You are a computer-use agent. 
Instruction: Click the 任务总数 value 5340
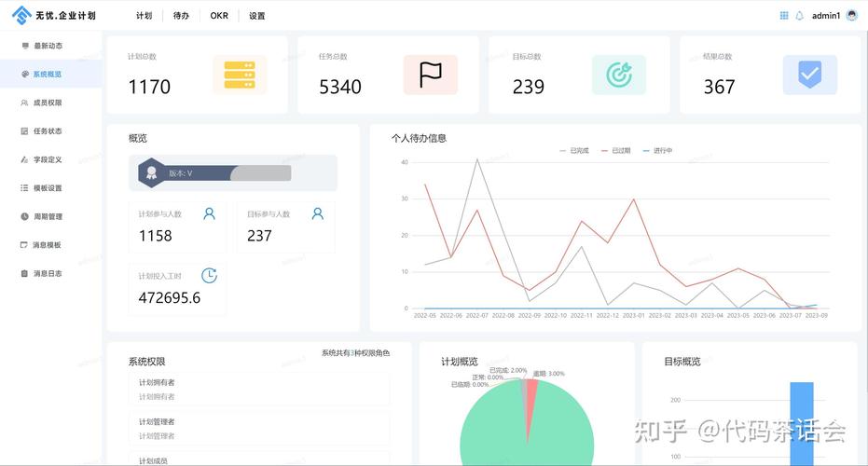pos(340,87)
